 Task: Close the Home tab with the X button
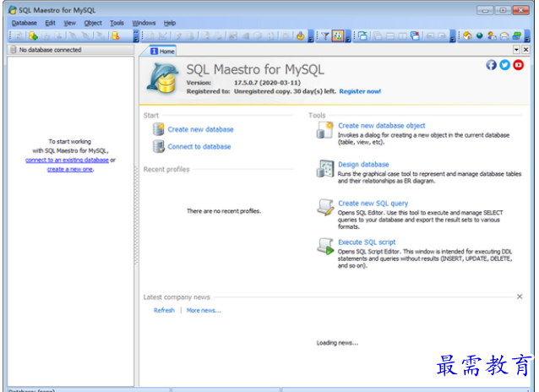click(525, 50)
